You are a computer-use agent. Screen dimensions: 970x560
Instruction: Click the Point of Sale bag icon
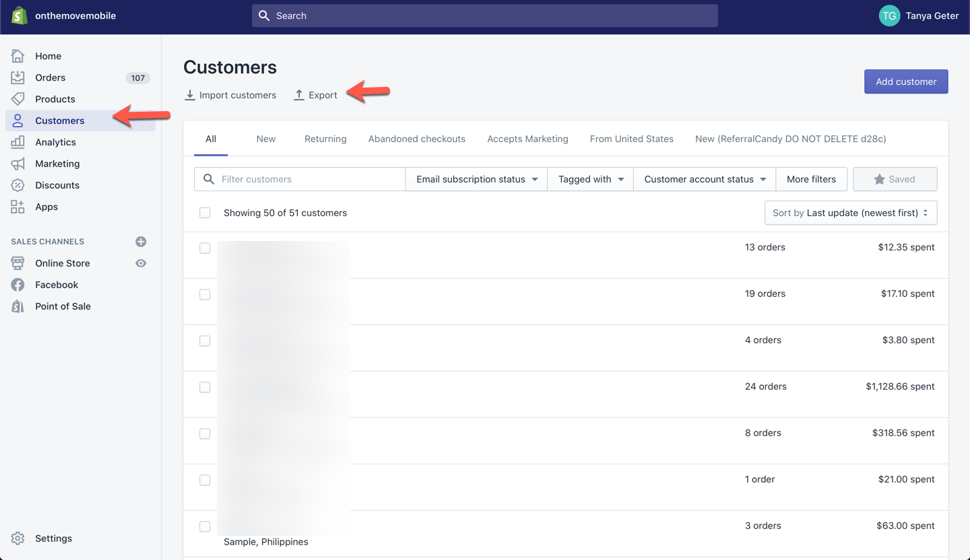click(x=18, y=306)
